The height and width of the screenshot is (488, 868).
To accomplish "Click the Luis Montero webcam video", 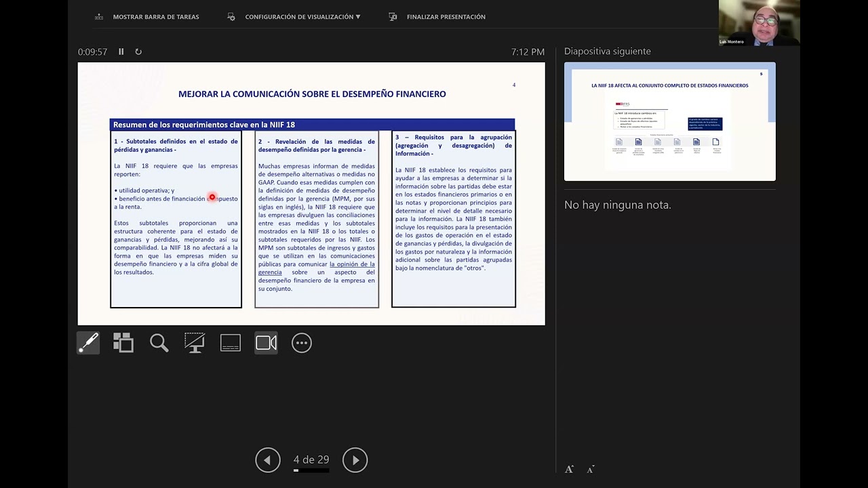I will 759,23.
